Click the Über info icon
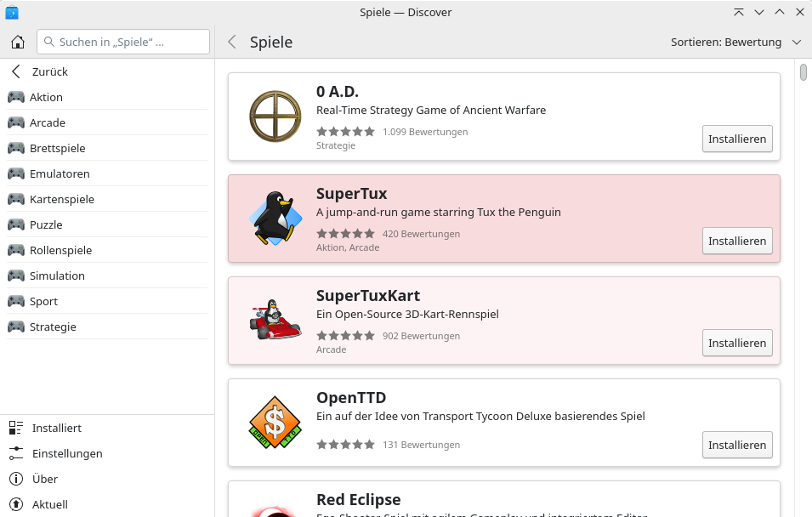The height and width of the screenshot is (517, 812). (16, 479)
